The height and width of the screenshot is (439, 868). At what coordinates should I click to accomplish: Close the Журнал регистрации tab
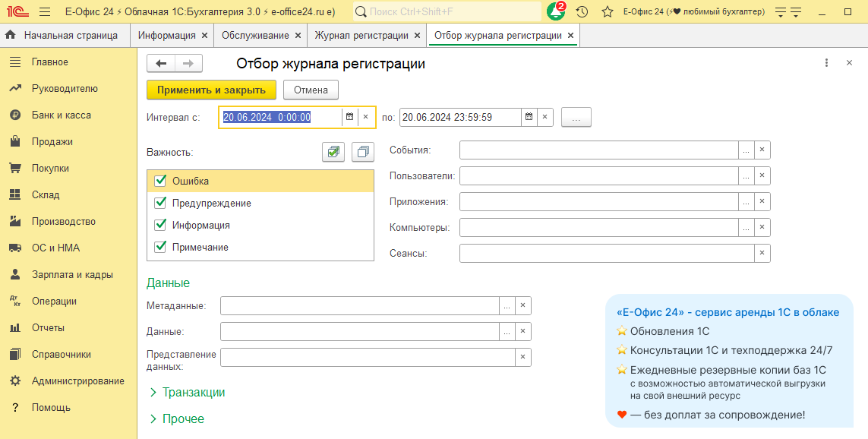coord(418,36)
